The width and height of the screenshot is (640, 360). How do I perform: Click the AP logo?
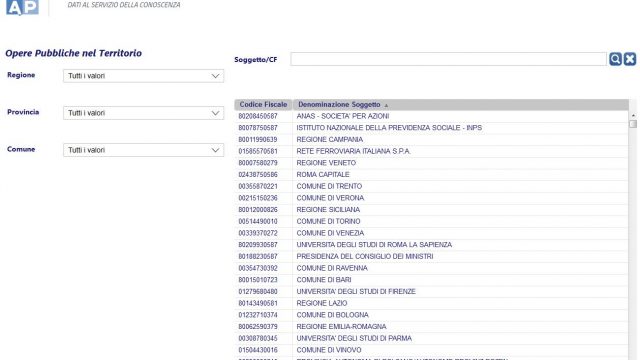(x=22, y=7)
